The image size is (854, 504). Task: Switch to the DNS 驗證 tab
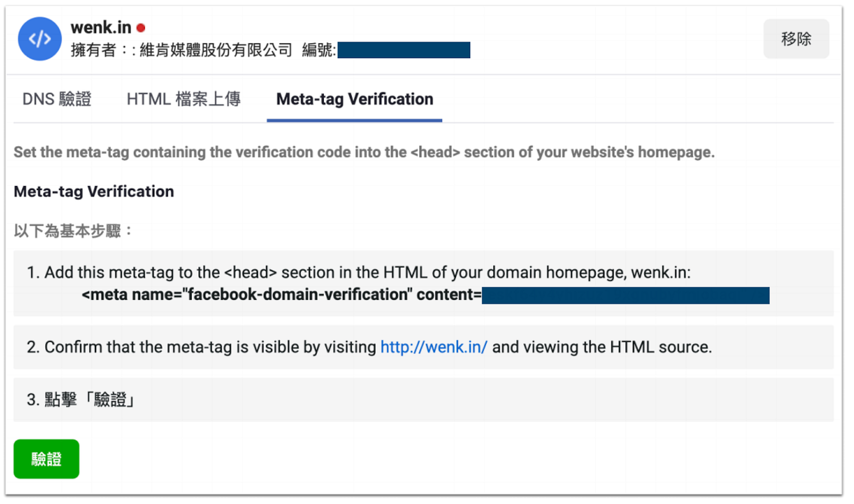pyautogui.click(x=57, y=99)
